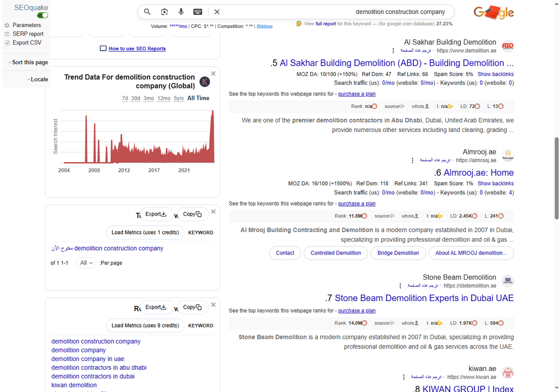Switch trend range to 5yrs

[x=179, y=98]
